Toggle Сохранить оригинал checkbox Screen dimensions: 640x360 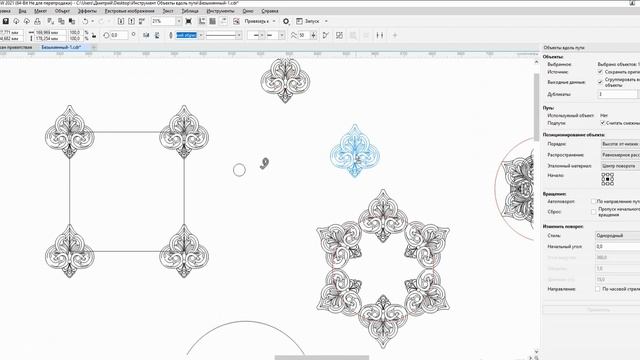click(600, 72)
